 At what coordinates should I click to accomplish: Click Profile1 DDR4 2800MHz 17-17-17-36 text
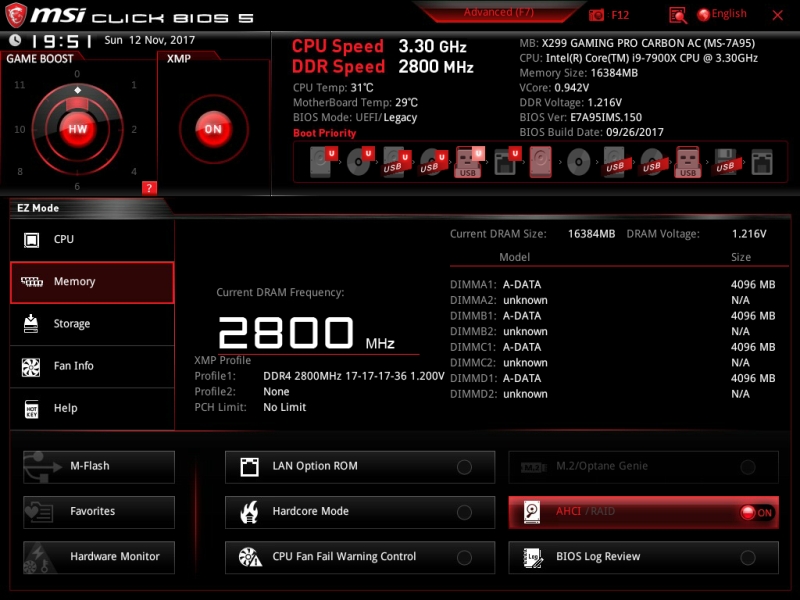[354, 376]
